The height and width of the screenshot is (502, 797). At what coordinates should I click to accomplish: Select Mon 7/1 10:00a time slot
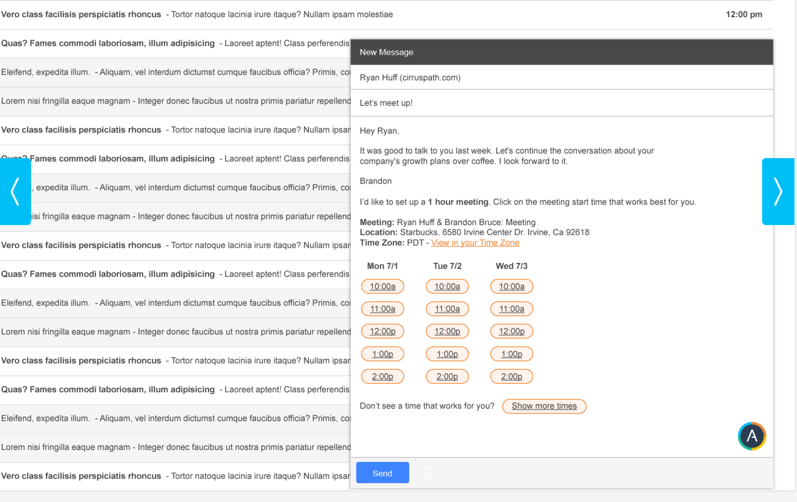pos(382,287)
